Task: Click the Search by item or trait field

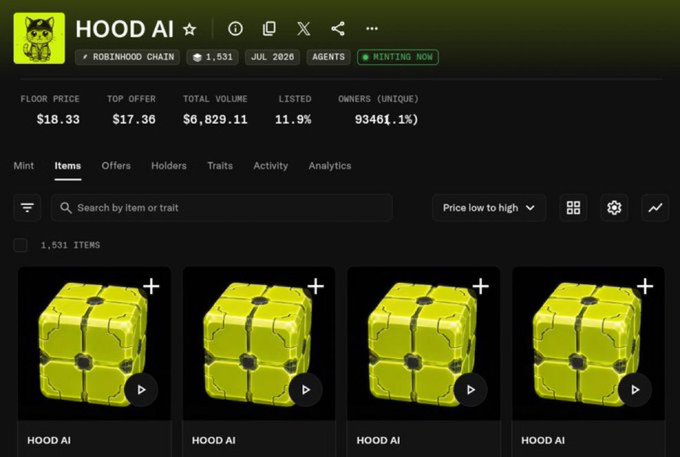Action: pyautogui.click(x=222, y=208)
